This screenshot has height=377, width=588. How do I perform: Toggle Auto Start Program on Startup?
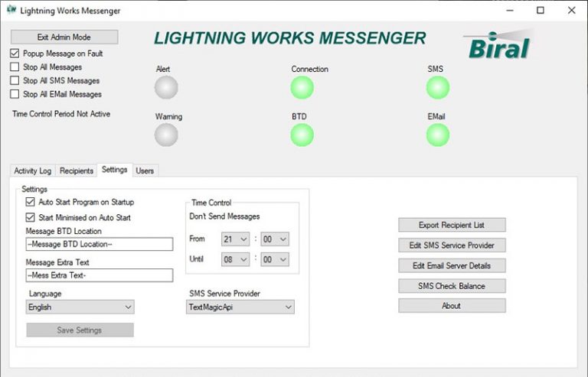click(x=31, y=203)
